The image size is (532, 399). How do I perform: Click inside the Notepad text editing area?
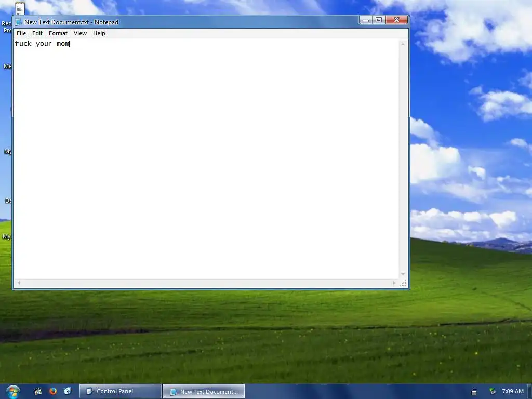click(x=206, y=159)
